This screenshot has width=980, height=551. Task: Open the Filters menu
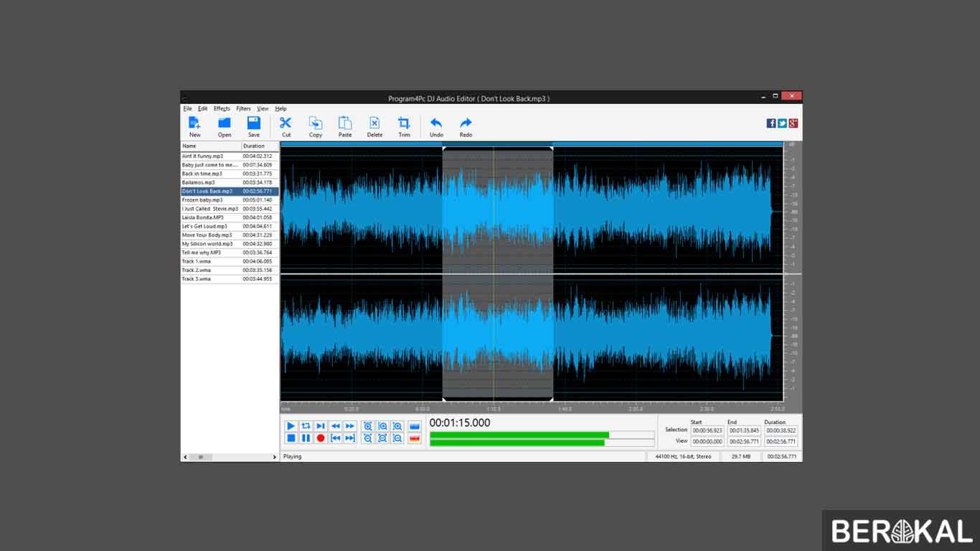click(x=242, y=108)
